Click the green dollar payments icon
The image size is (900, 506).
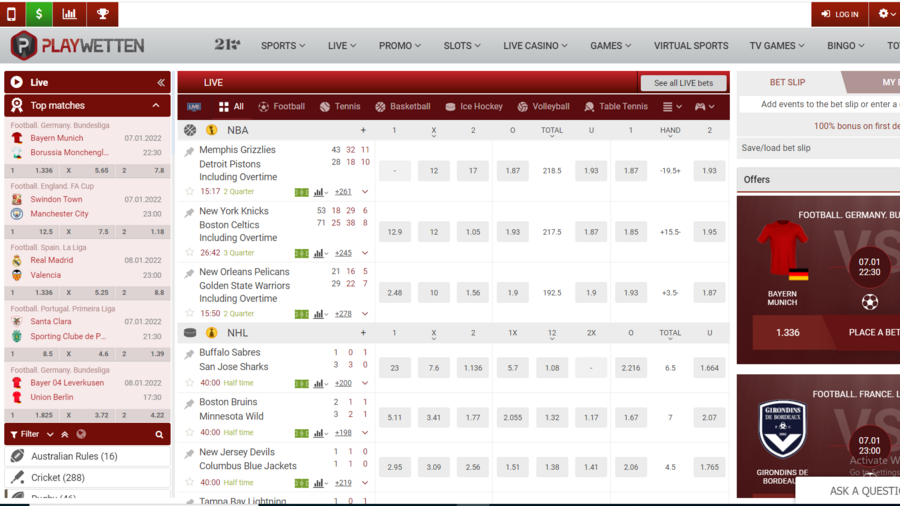point(38,14)
